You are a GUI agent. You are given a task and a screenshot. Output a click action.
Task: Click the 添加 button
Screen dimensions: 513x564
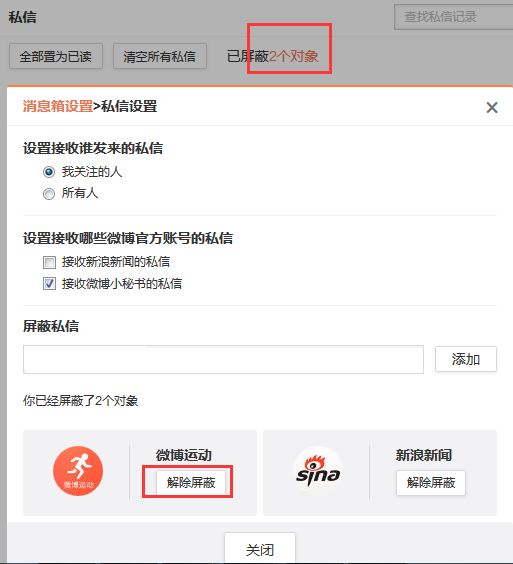click(466, 359)
